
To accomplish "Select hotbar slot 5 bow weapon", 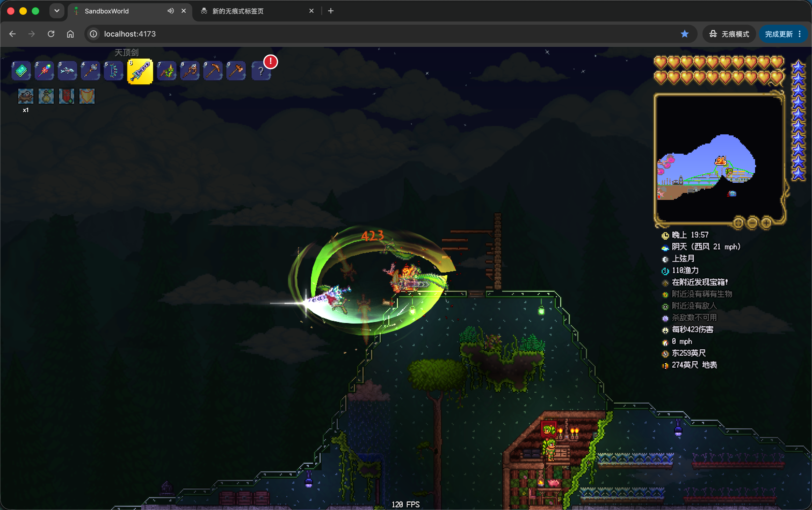I will pyautogui.click(x=113, y=71).
